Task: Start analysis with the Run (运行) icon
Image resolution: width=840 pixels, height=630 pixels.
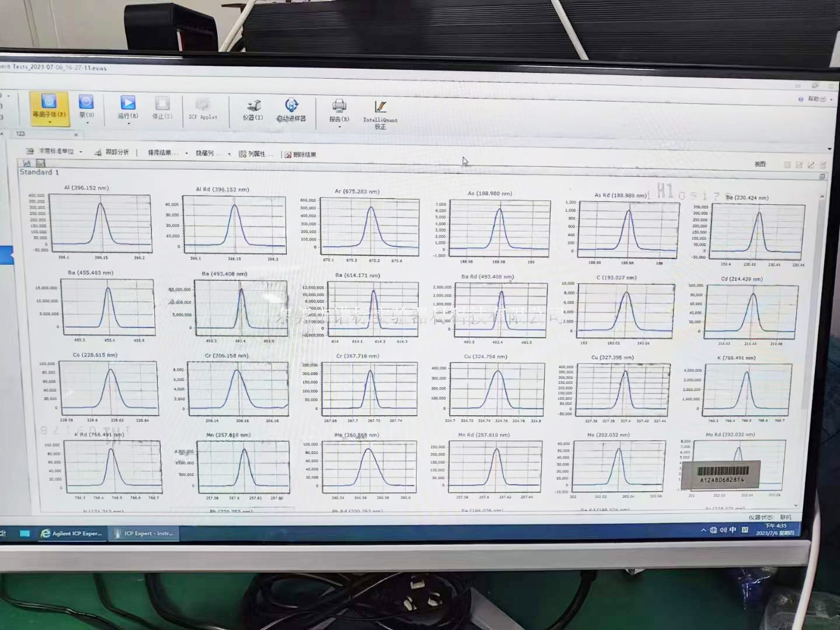Action: pyautogui.click(x=128, y=107)
